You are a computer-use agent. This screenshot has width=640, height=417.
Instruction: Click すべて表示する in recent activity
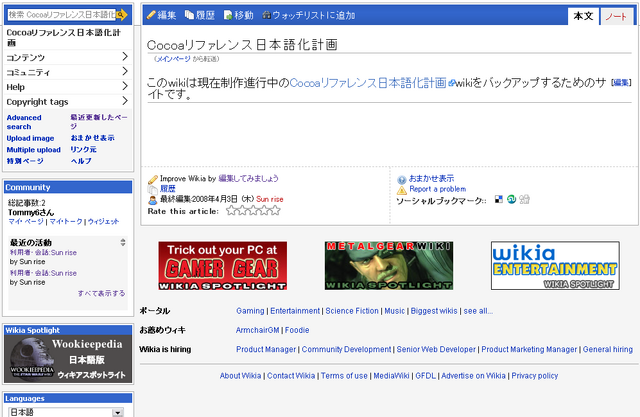point(101,293)
